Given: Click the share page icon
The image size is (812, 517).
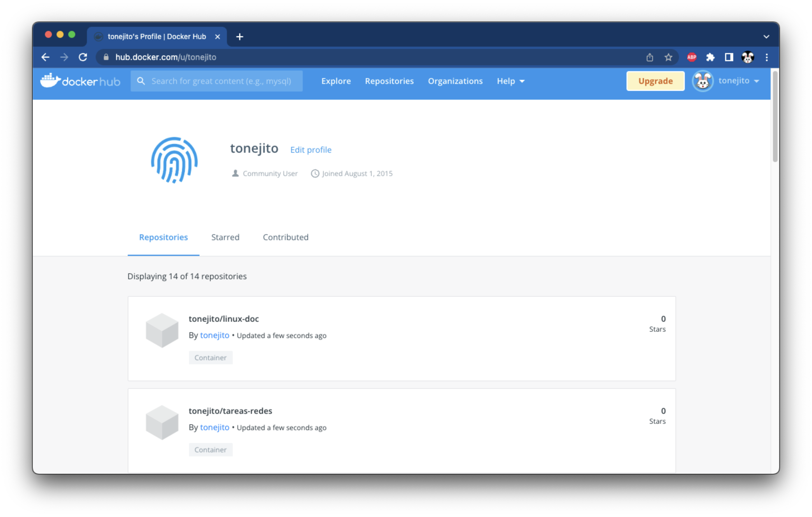Looking at the screenshot, I should tap(650, 57).
